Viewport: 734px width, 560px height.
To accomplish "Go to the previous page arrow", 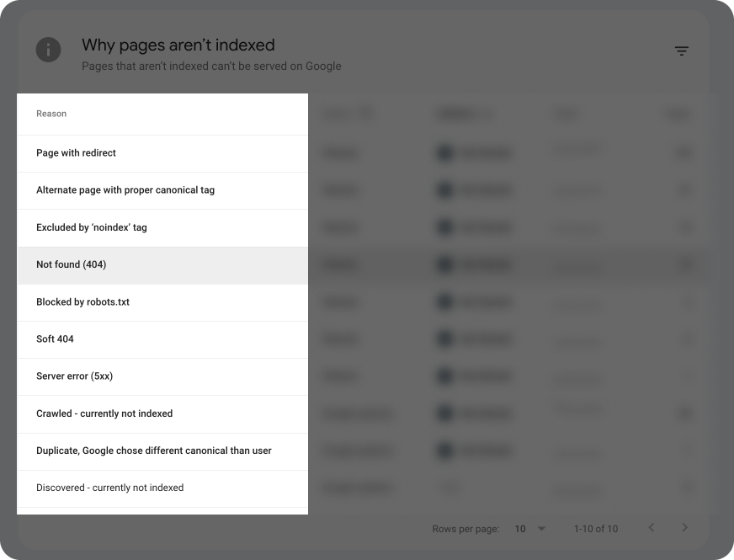I will click(x=652, y=528).
